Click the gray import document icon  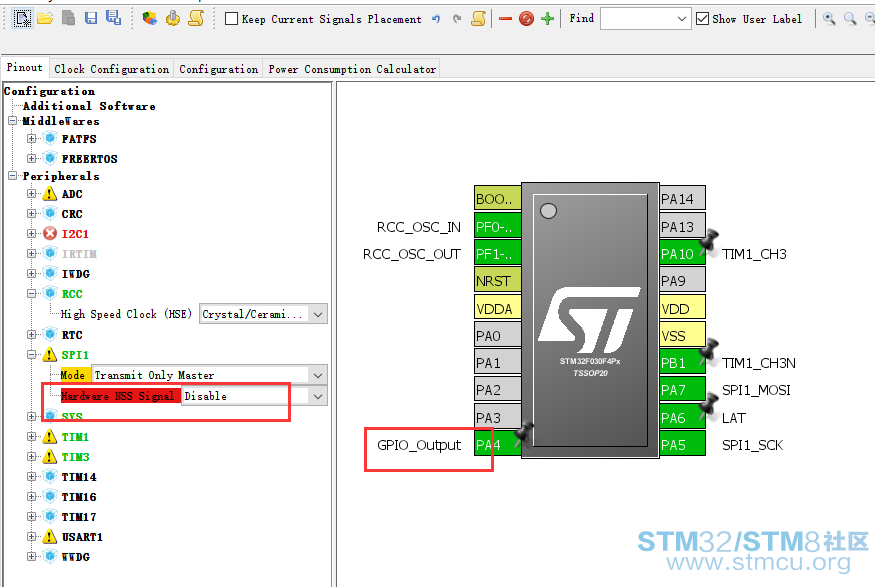(x=68, y=18)
